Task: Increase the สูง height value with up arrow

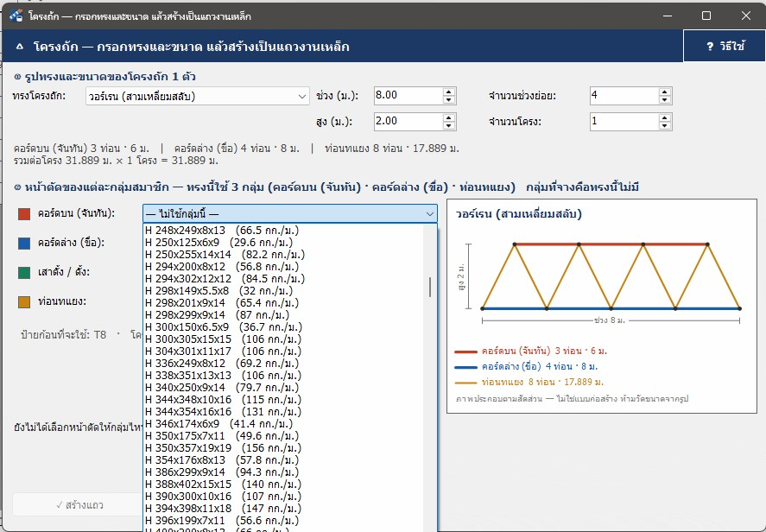Action: click(449, 117)
